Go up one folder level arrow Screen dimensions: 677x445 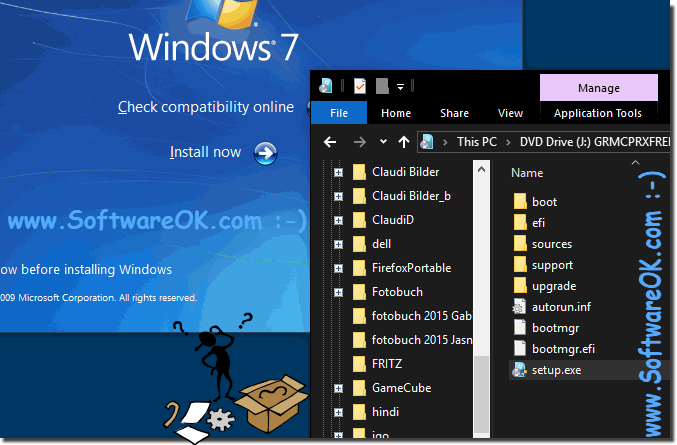(404, 142)
